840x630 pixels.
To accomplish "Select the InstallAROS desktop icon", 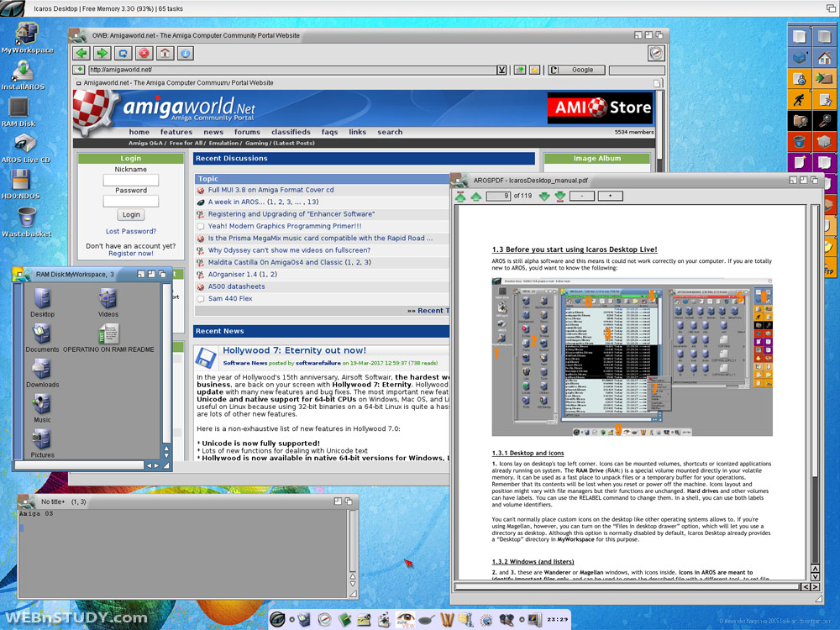I will pos(23,75).
